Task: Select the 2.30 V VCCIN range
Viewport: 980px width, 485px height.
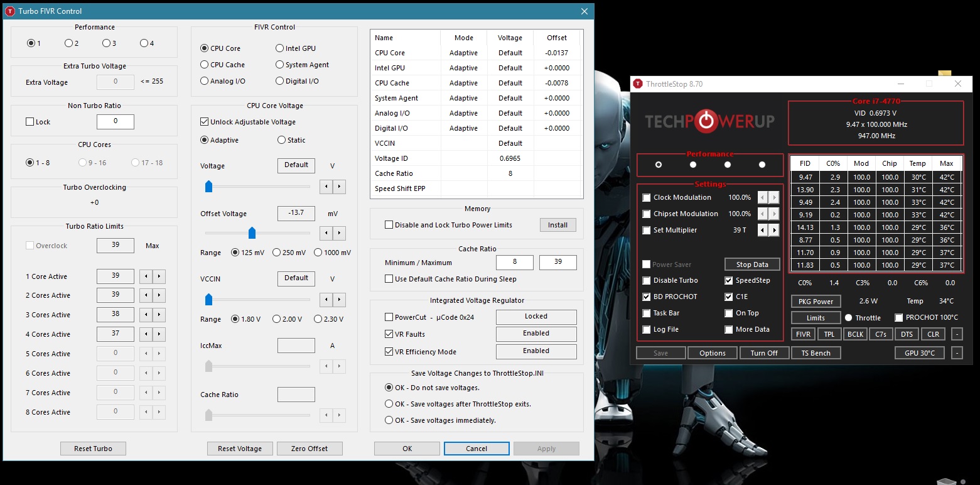Action: (318, 319)
